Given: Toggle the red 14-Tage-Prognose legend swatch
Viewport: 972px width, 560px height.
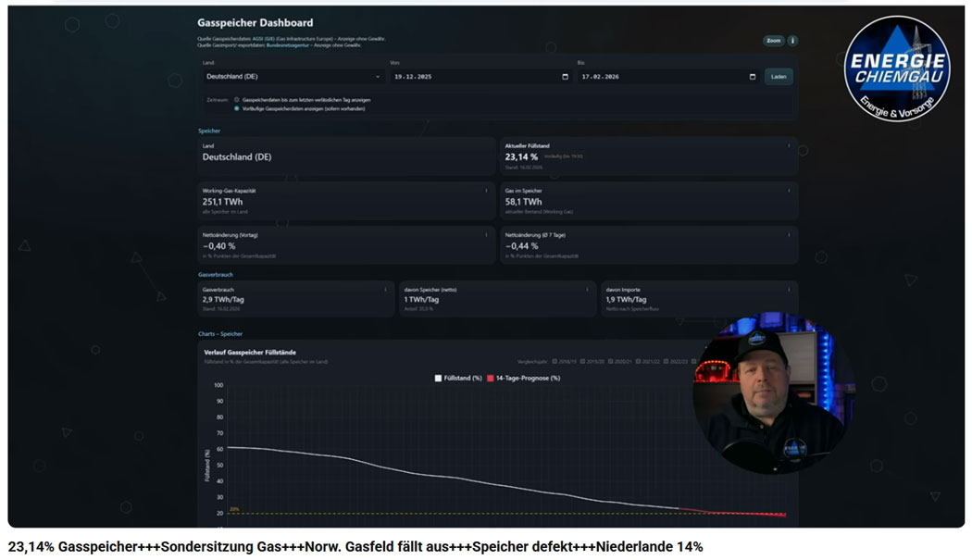Looking at the screenshot, I should [x=491, y=378].
